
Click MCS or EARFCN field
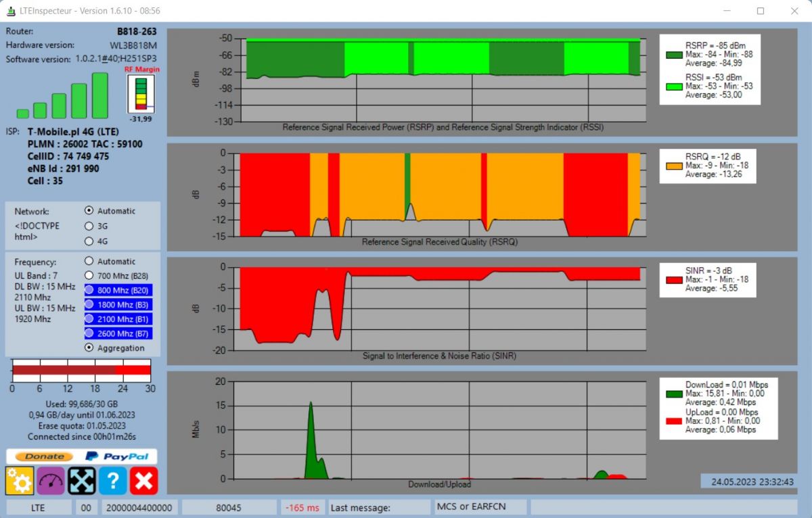(480, 507)
